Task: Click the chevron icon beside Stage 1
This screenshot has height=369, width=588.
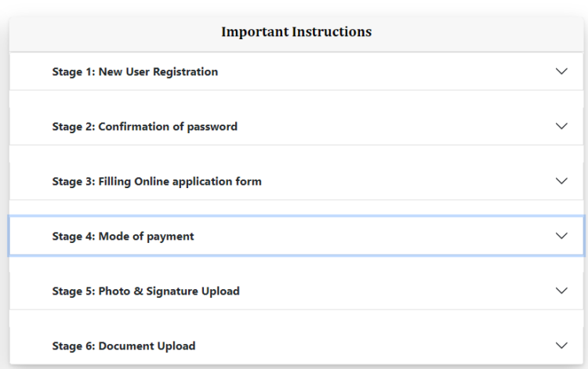Action: point(561,71)
